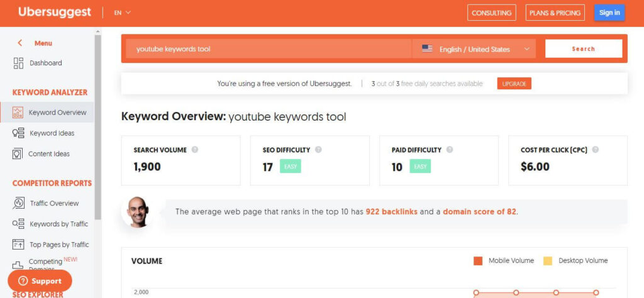
Task: Click the Keyword Ideas lightbulb icon
Action: coord(18,133)
